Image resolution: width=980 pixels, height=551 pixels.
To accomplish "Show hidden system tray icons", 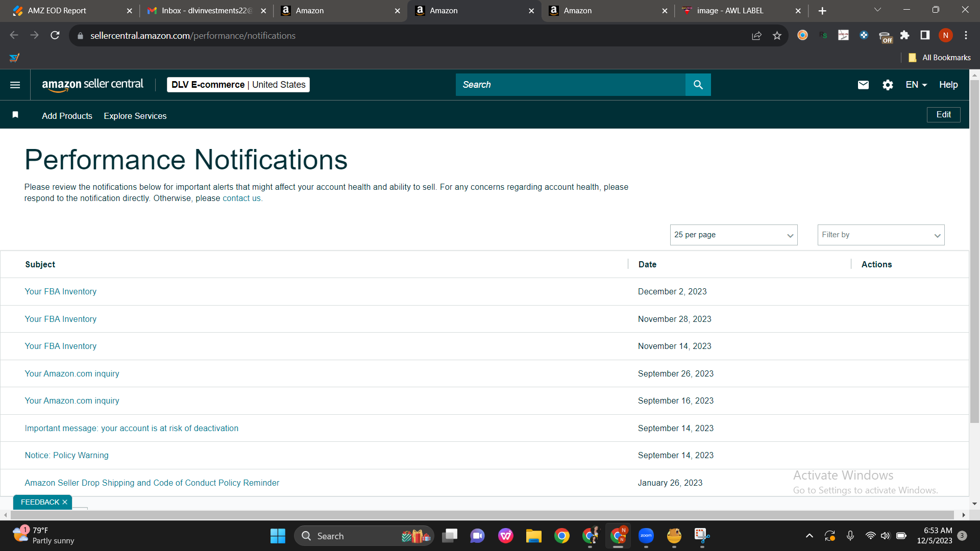I will (x=809, y=536).
